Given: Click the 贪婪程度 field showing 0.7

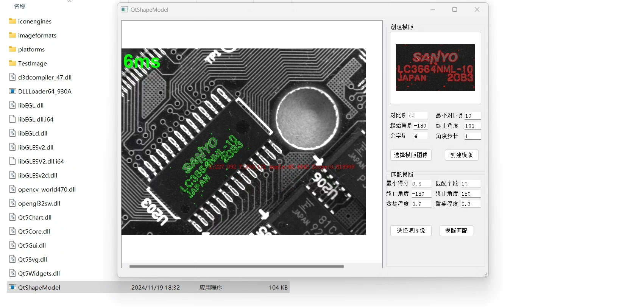Looking at the screenshot, I should click(421, 204).
